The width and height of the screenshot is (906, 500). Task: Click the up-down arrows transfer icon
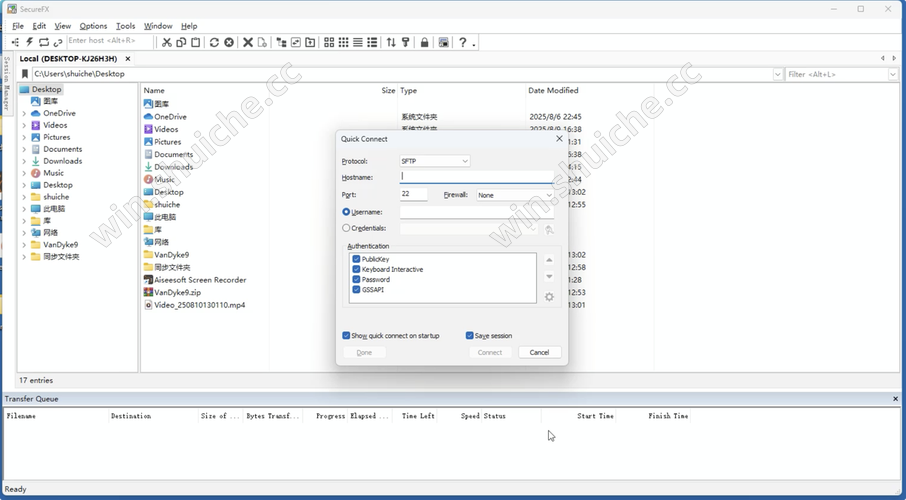[391, 42]
